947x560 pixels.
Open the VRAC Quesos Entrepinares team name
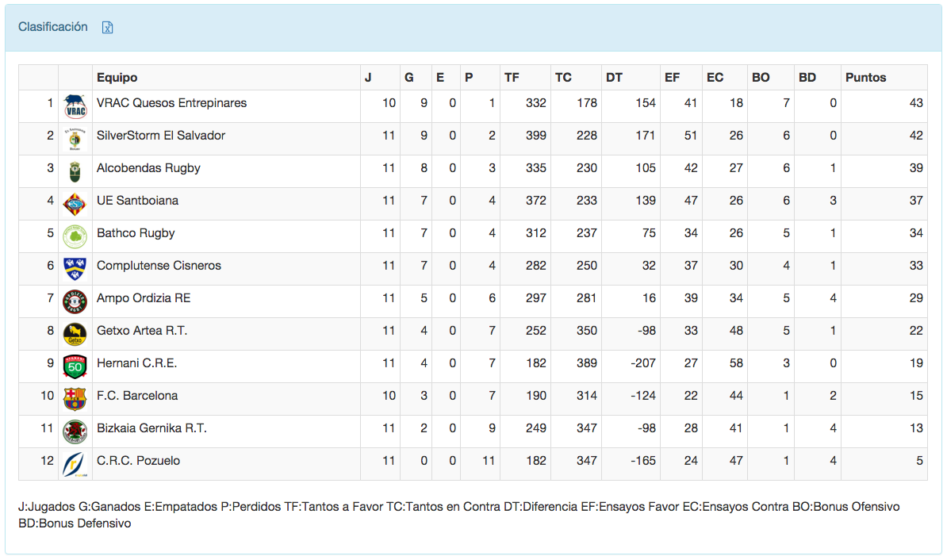click(171, 103)
